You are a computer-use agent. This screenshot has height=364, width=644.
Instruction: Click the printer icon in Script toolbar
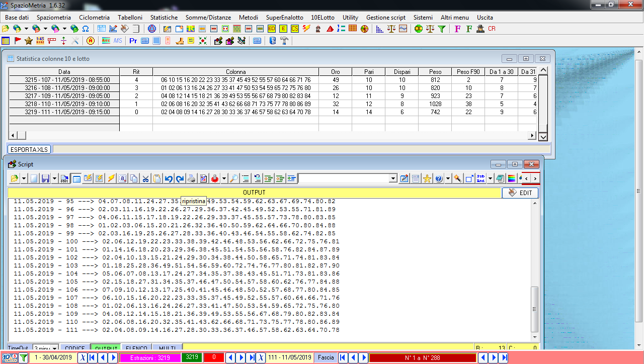pyautogui.click(x=191, y=178)
